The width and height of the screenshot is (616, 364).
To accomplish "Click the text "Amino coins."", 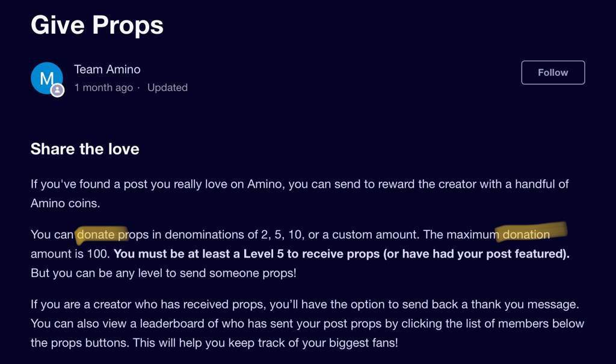I will pyautogui.click(x=65, y=203).
